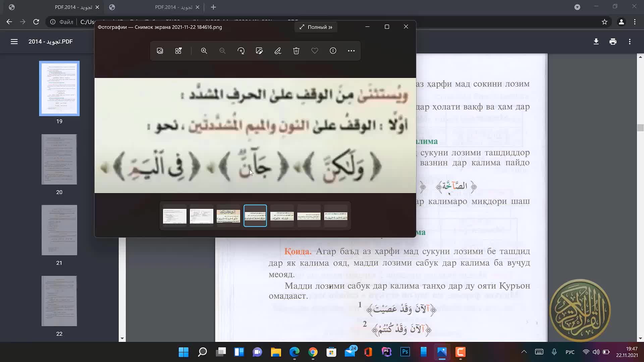The height and width of the screenshot is (362, 644).
Task: Switch to Google Chrome in the taskbar
Action: [x=313, y=352]
